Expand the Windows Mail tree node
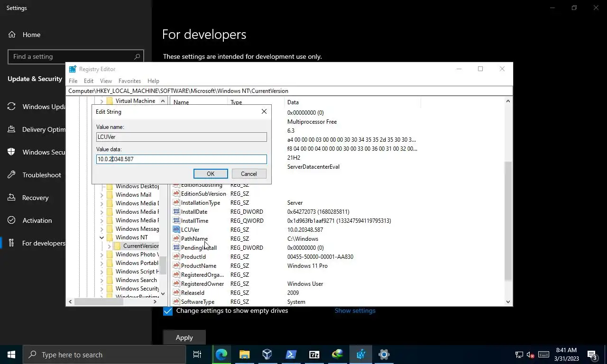The height and width of the screenshot is (364, 607). click(x=101, y=195)
